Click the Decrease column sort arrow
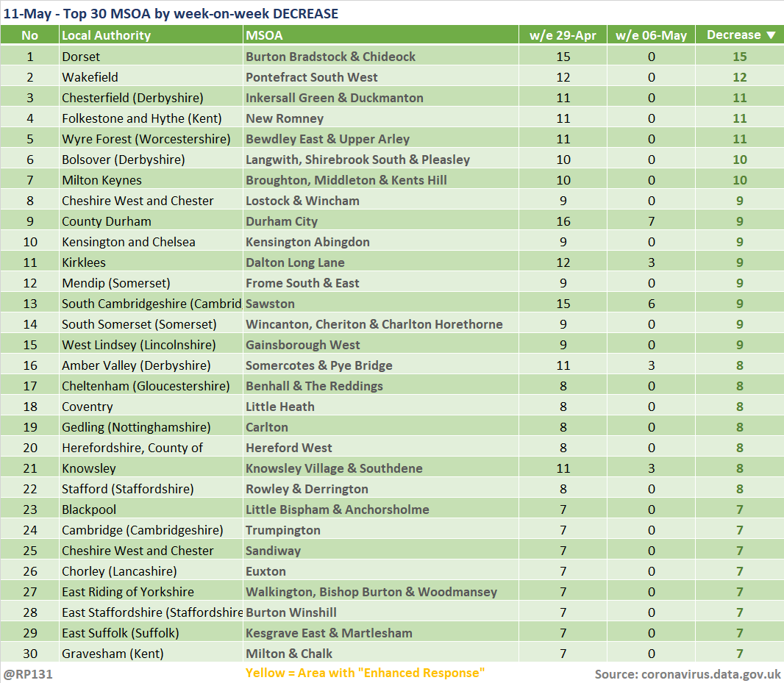The height and width of the screenshot is (683, 784). pos(771,35)
